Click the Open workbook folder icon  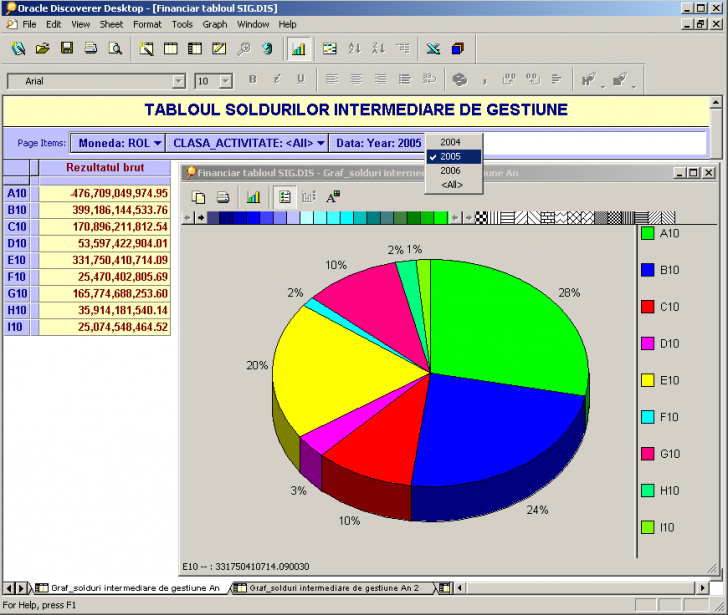(x=42, y=48)
